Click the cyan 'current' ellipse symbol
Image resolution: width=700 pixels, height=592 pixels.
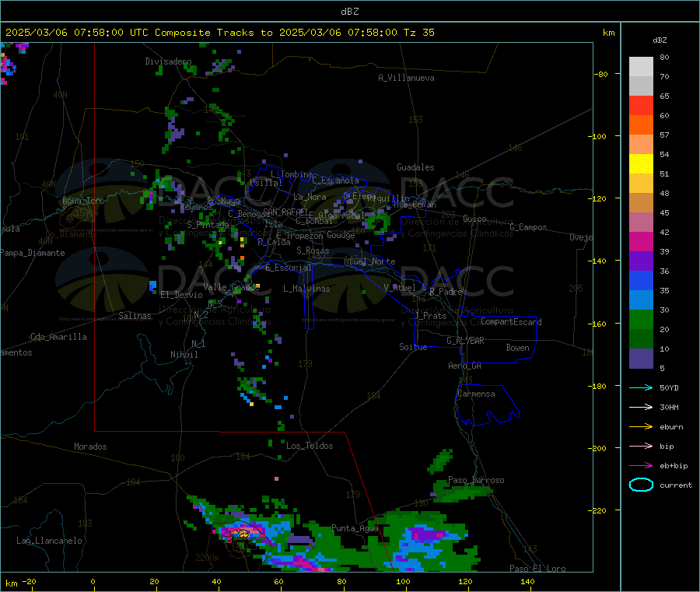tap(641, 485)
